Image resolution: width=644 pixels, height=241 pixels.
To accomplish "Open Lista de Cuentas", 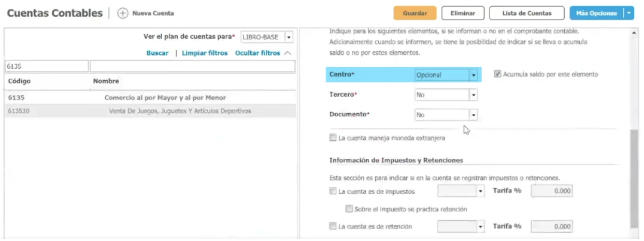I will tap(526, 13).
